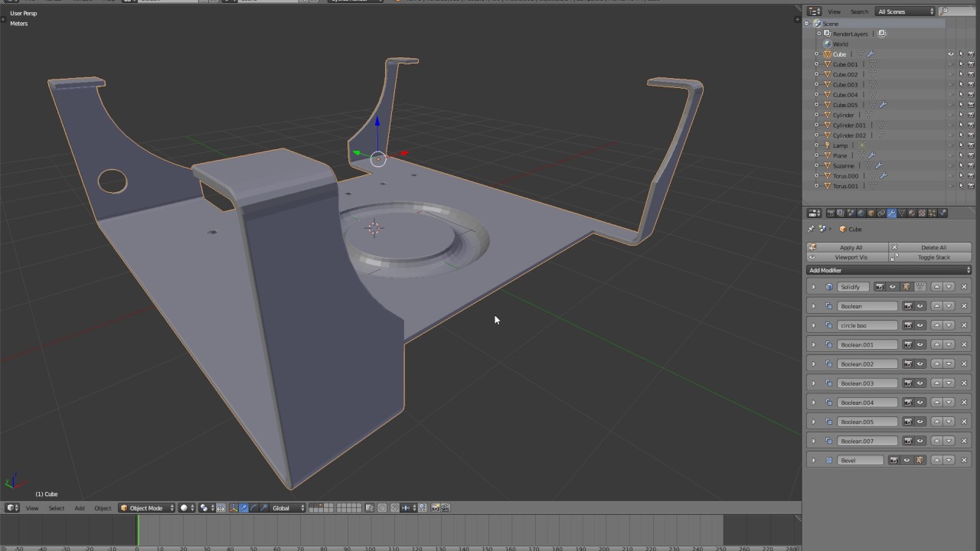
Task: Click the rotate manipulator arc icon
Action: 253,508
